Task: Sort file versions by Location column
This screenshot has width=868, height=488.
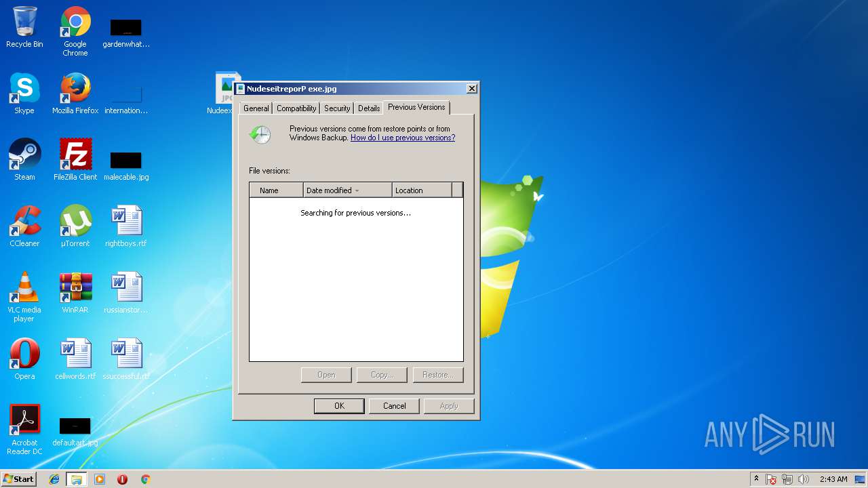Action: 422,190
